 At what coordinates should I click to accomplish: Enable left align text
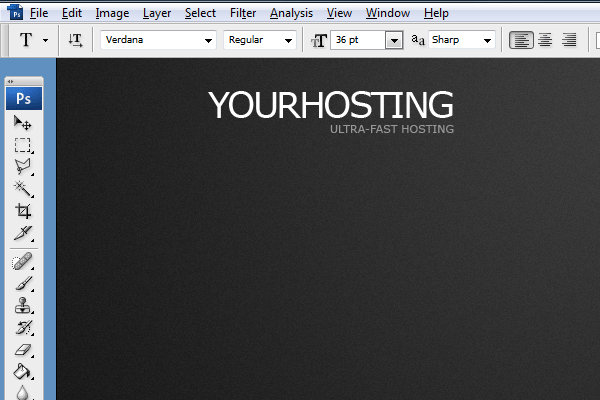(521, 40)
